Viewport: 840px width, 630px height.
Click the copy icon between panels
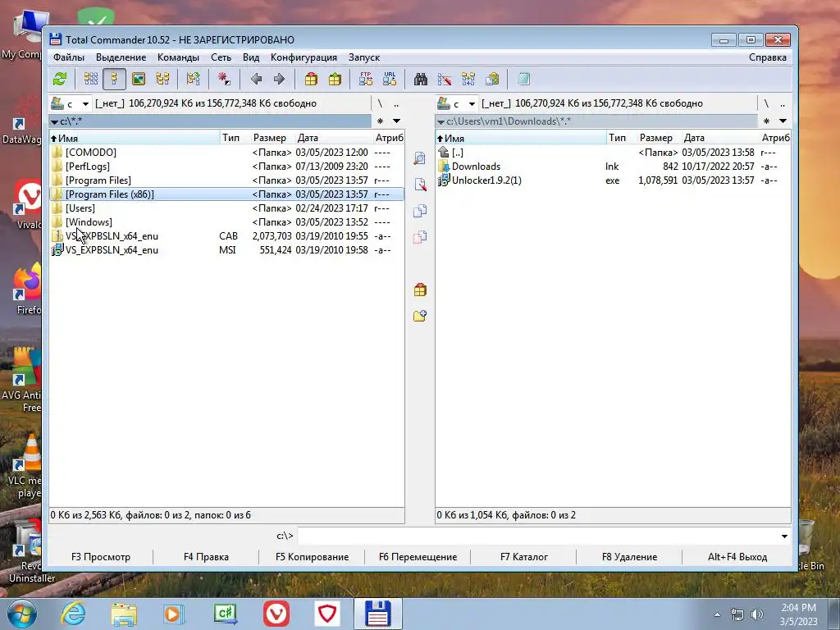click(x=420, y=211)
